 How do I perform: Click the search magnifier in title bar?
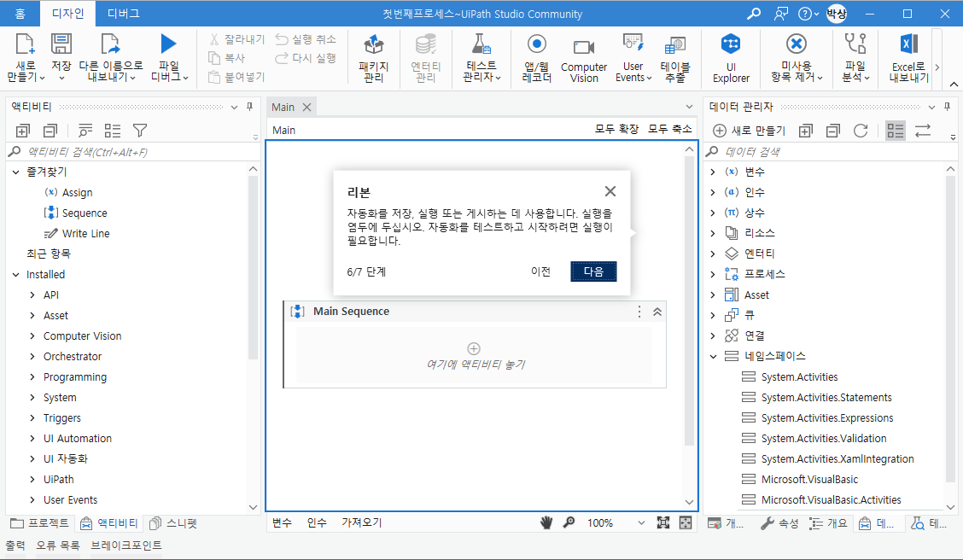(753, 14)
